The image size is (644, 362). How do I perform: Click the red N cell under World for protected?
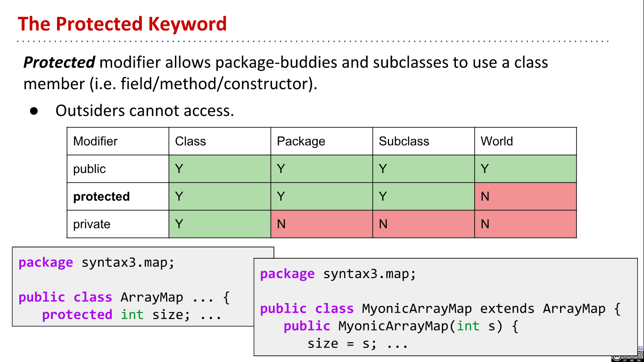coord(525,196)
